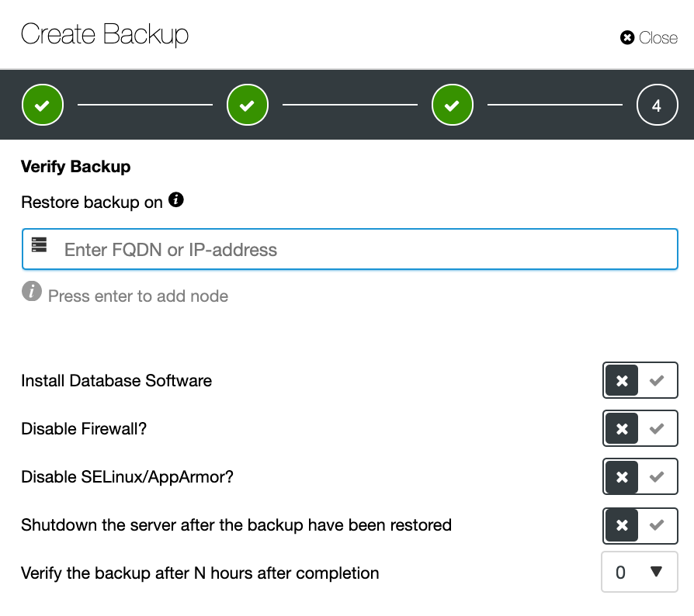
Task: Go to completed step two circle
Action: click(x=248, y=105)
